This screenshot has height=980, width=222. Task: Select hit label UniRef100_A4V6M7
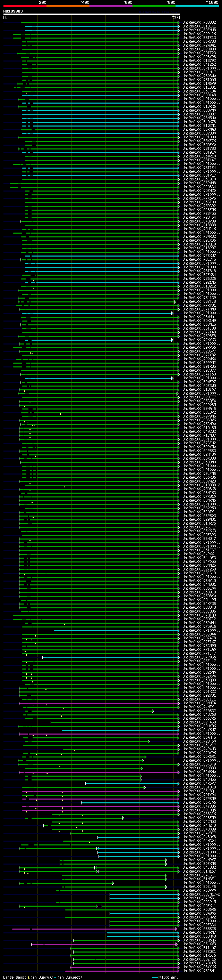coord(199,730)
